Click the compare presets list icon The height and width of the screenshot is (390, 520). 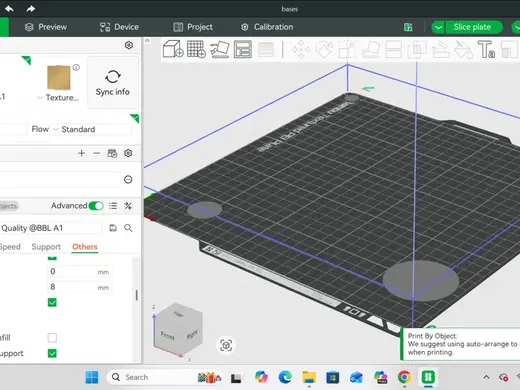click(113, 206)
